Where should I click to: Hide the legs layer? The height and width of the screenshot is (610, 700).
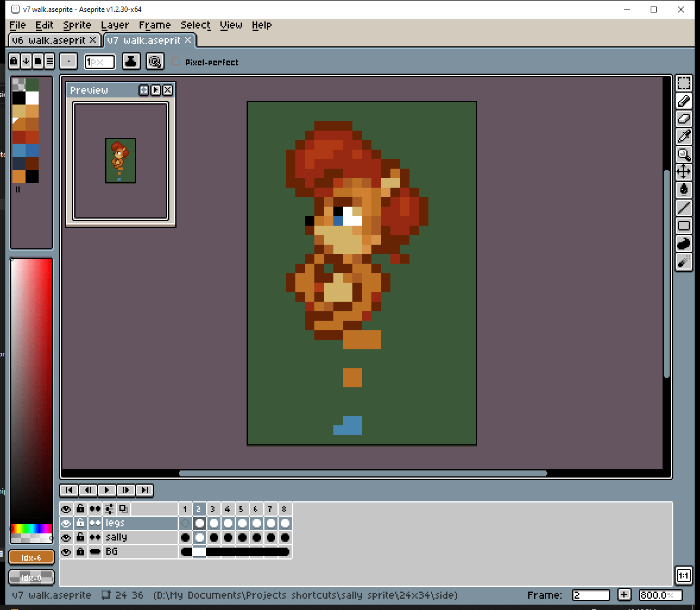tap(66, 523)
